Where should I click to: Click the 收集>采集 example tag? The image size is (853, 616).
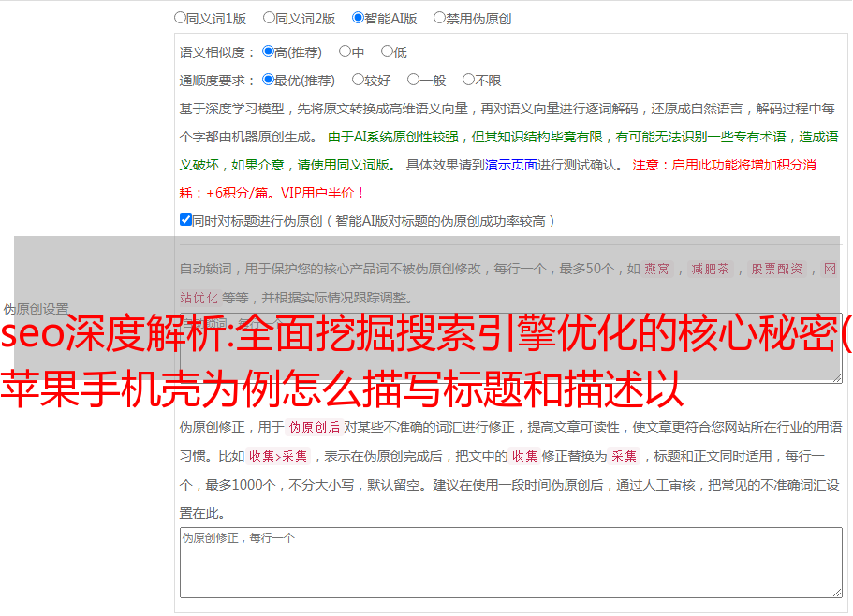tap(278, 456)
